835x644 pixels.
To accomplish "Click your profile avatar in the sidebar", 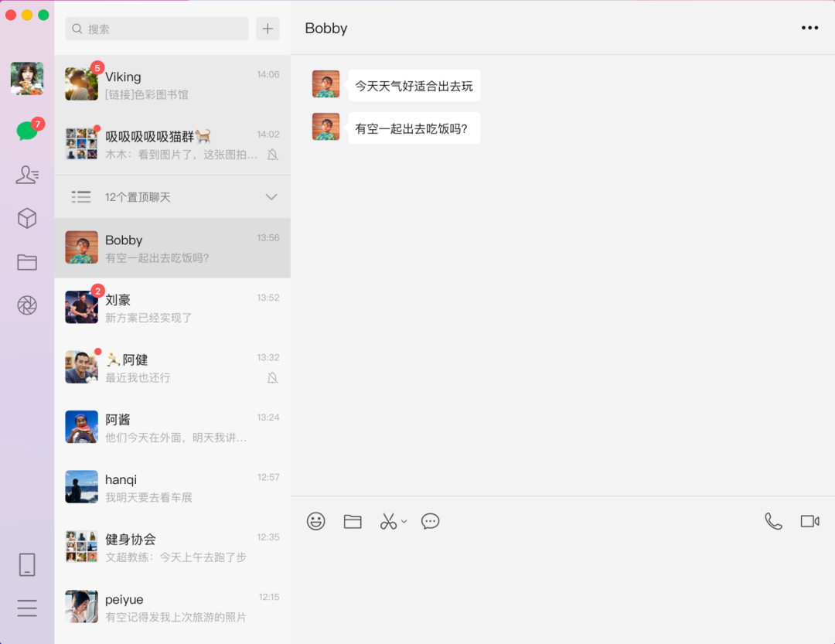I will click(x=27, y=78).
